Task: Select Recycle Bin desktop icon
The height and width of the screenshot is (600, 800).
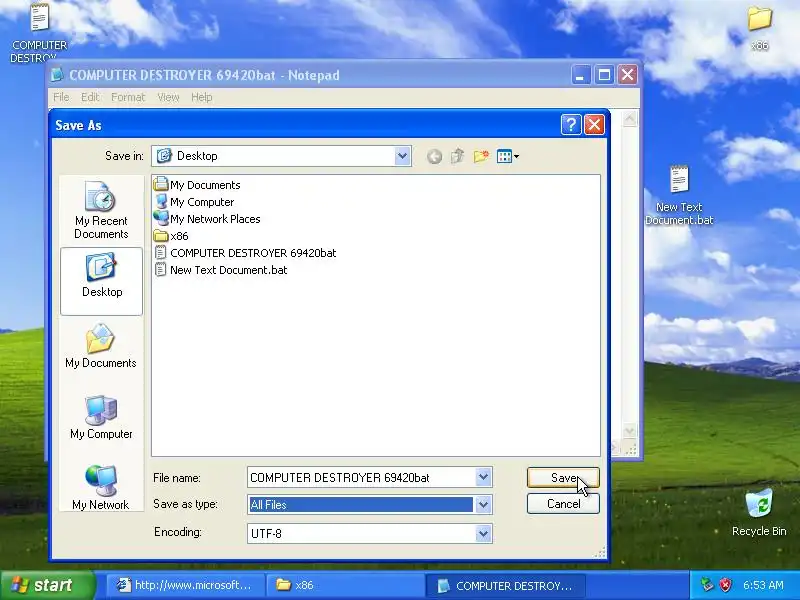Action: tap(759, 513)
